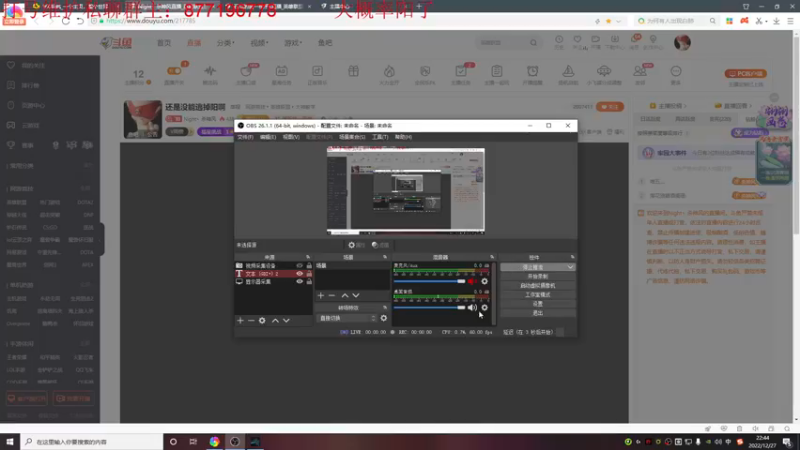Open desktop audio settings gear in mixer
Screen dimensions: 800x450
[485, 308]
